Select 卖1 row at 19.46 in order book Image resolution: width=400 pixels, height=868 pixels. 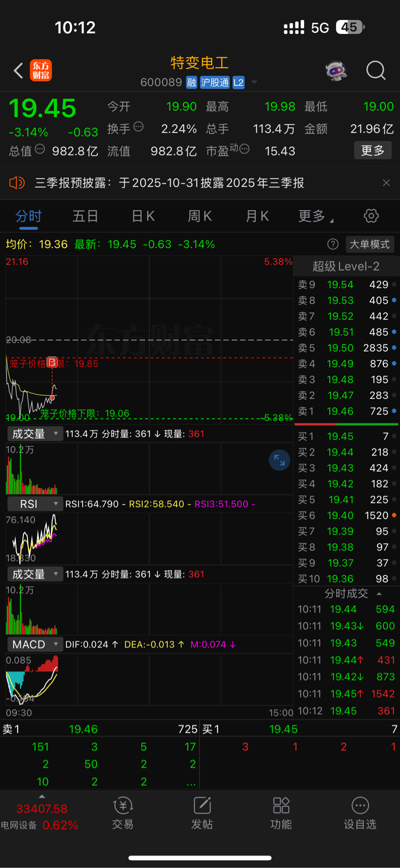[x=346, y=411]
